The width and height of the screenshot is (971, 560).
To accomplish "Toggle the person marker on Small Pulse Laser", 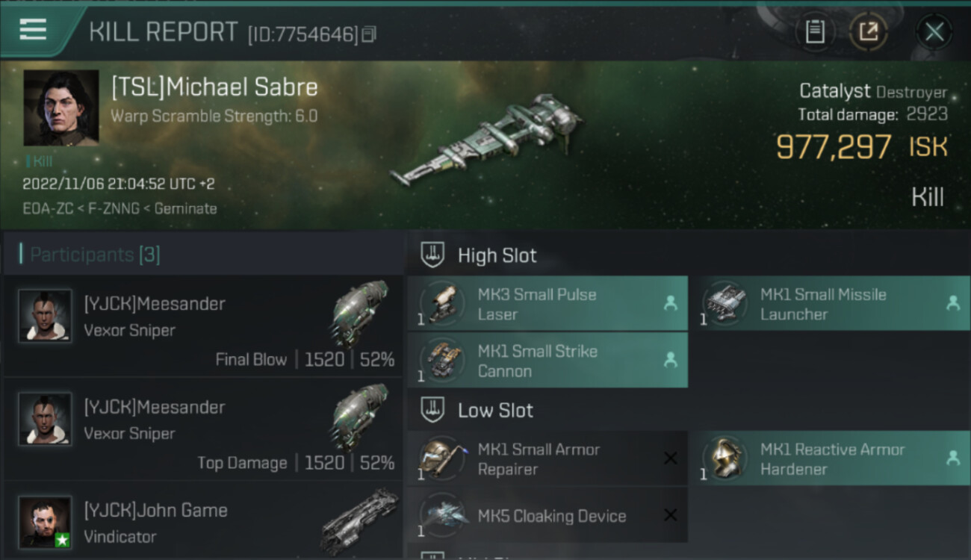I will click(671, 302).
